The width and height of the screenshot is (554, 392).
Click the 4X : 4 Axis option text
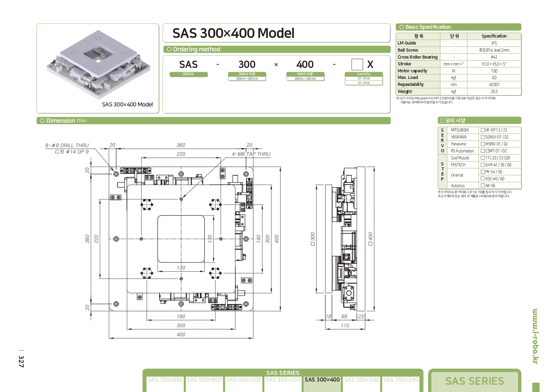[x=364, y=83]
